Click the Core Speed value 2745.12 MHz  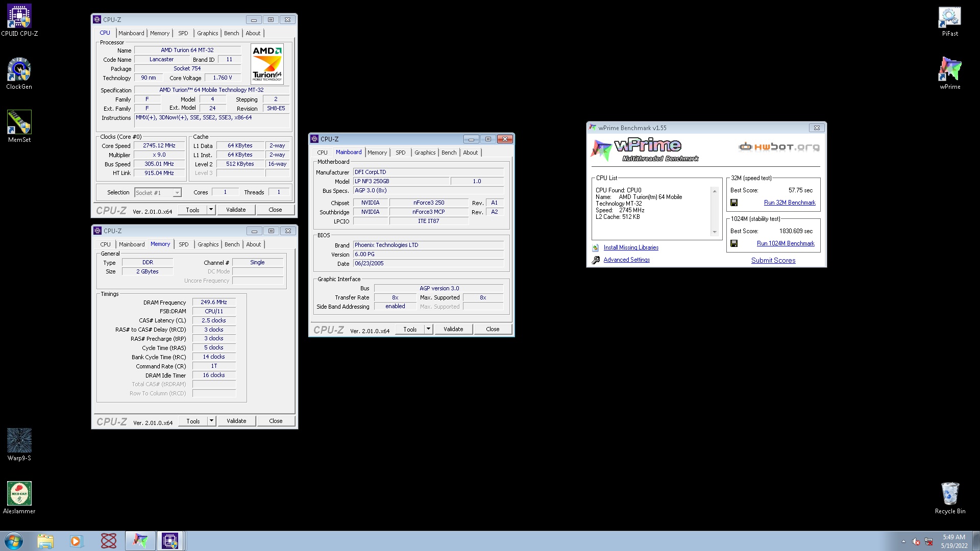click(159, 145)
